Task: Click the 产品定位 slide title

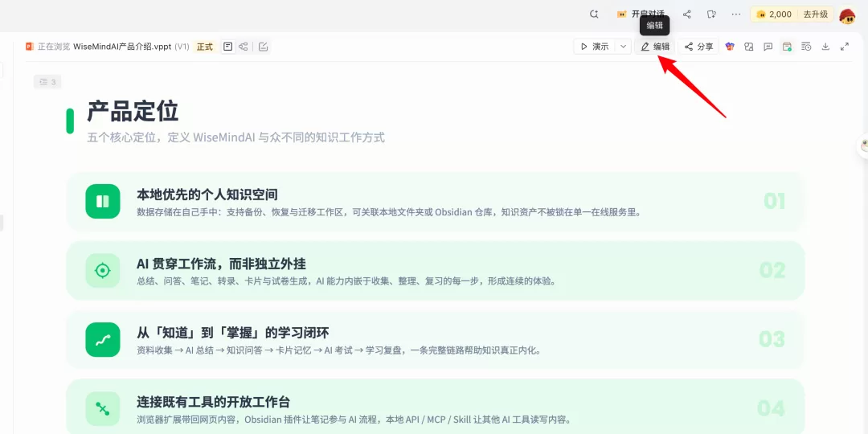Action: [x=133, y=111]
